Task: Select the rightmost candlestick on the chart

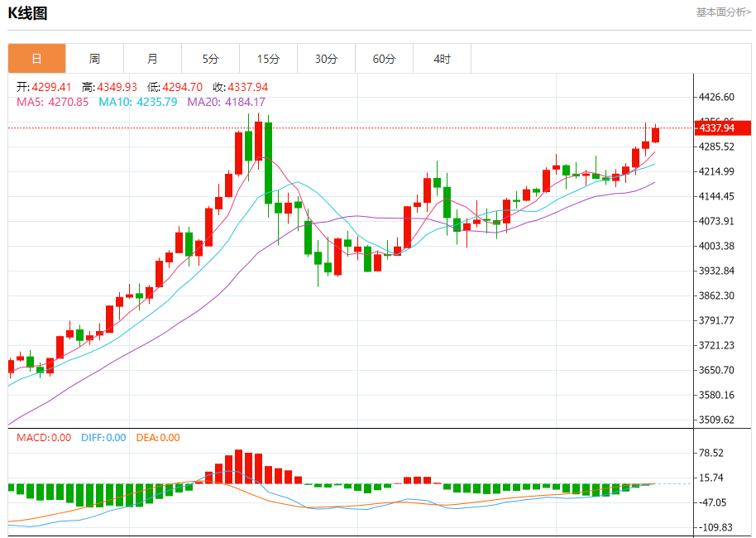Action: click(x=655, y=135)
